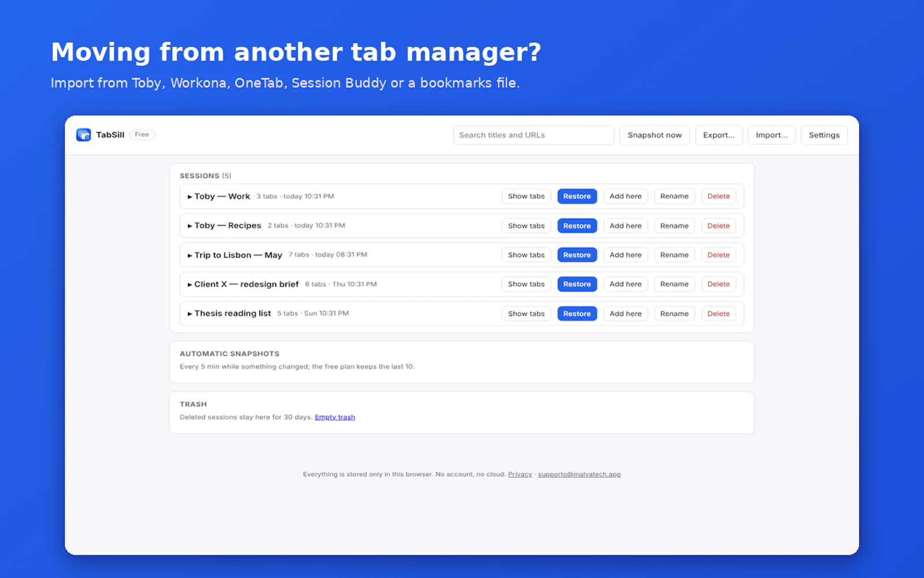Delete the Toby — Work session
The width and height of the screenshot is (924, 578).
[x=718, y=197]
